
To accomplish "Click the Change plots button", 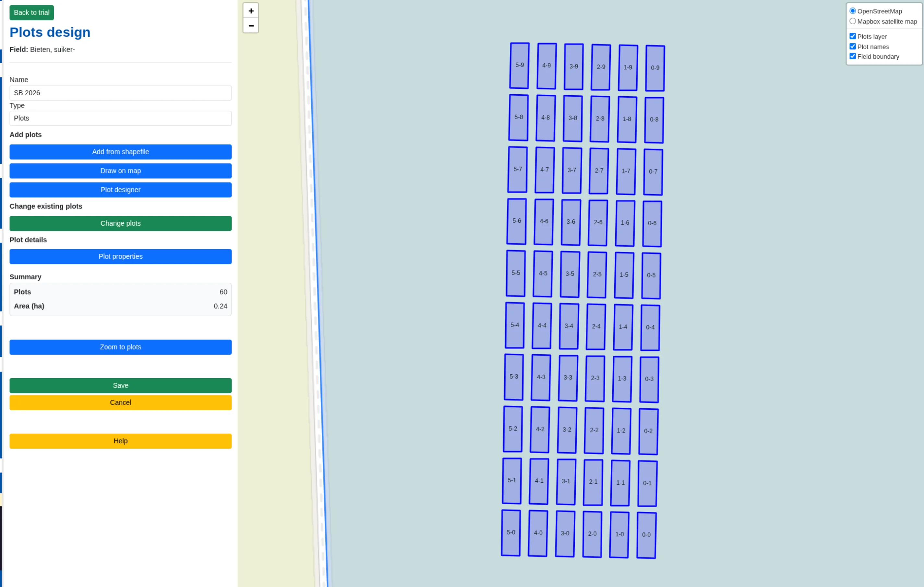I will click(x=121, y=223).
